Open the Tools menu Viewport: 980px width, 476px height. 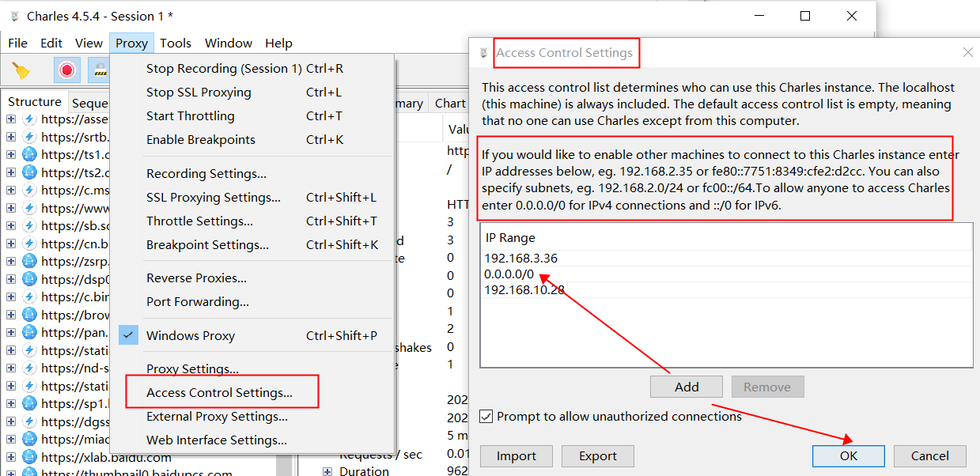(176, 43)
